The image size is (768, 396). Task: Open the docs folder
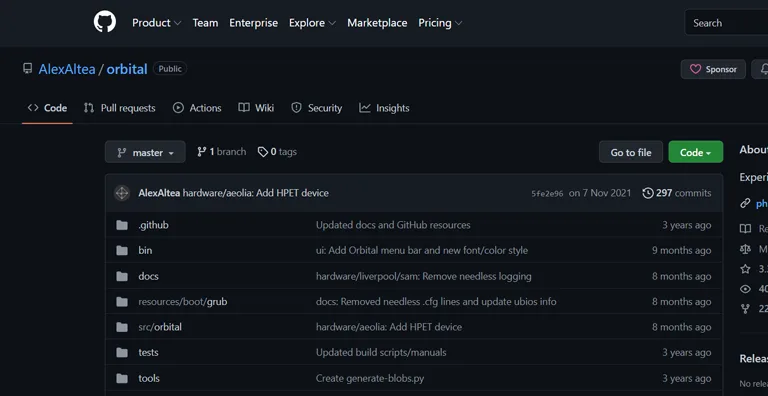(x=148, y=276)
